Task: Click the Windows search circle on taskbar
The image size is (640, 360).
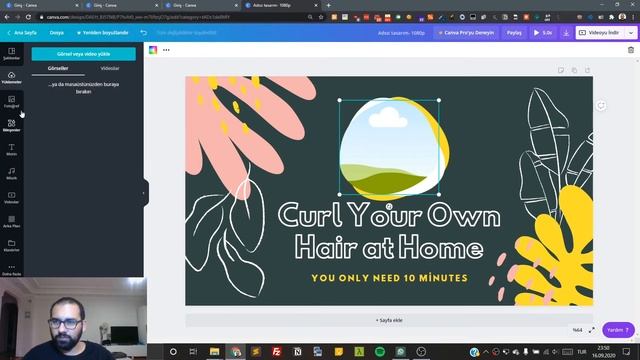Action: (x=173, y=351)
